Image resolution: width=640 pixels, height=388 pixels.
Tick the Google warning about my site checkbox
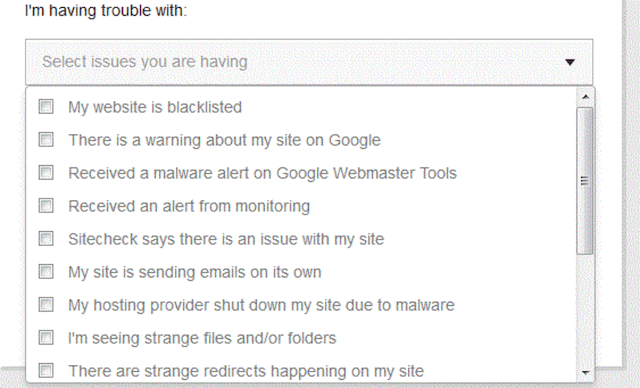[x=46, y=140]
